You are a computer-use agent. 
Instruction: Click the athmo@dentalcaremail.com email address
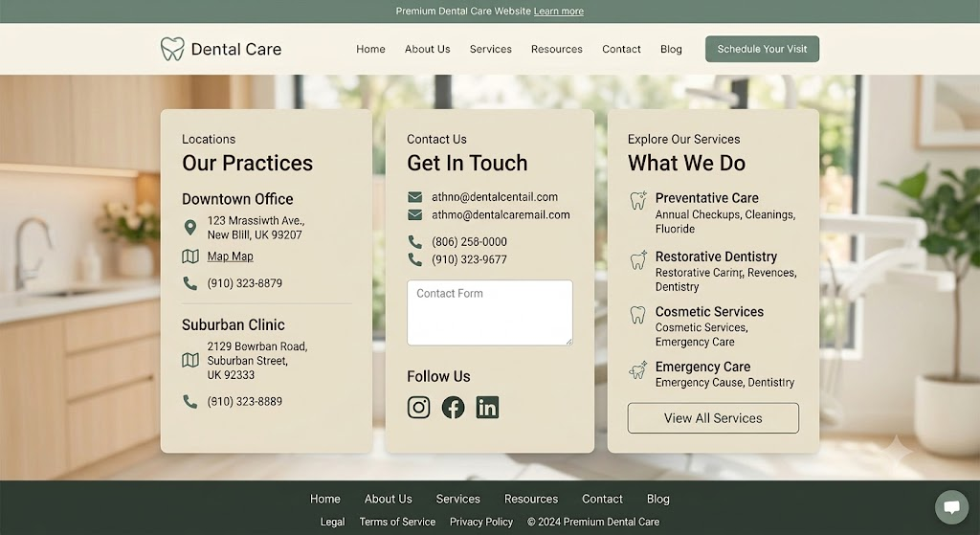tap(501, 215)
